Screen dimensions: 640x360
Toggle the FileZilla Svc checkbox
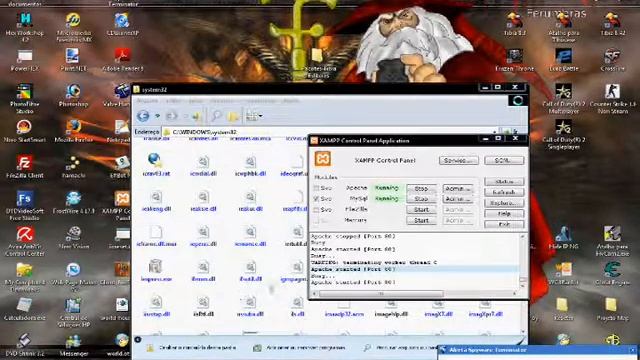(316, 210)
